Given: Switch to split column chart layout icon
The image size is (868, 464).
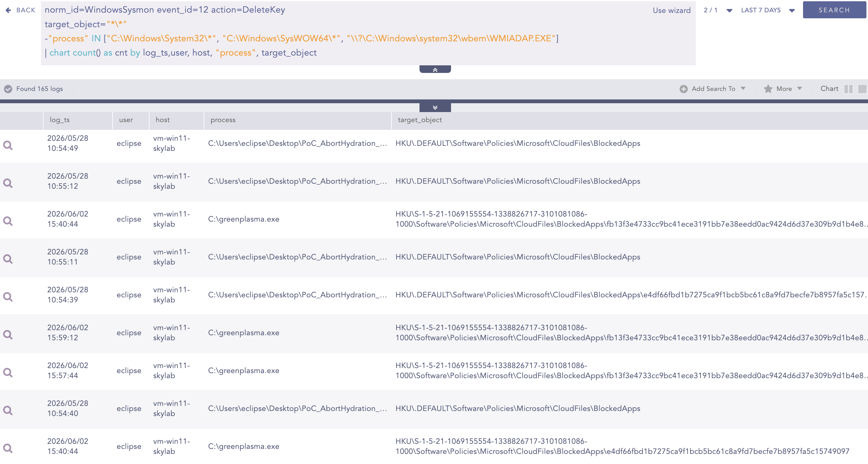Looking at the screenshot, I should pyautogui.click(x=848, y=89).
